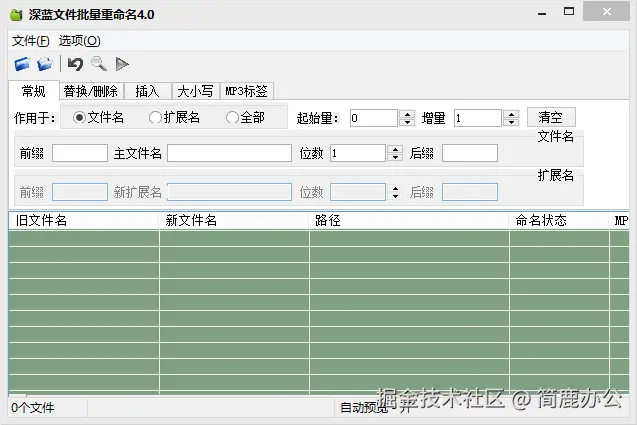This screenshot has height=425, width=637.
Task: Switch to the 大小写 tab
Action: coord(195,91)
